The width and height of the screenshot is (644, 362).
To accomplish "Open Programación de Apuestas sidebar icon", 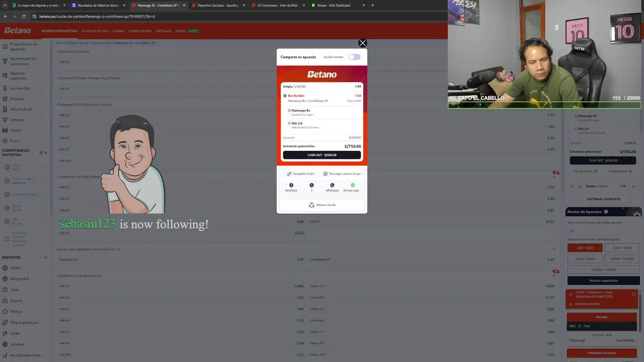I will [x=5, y=47].
